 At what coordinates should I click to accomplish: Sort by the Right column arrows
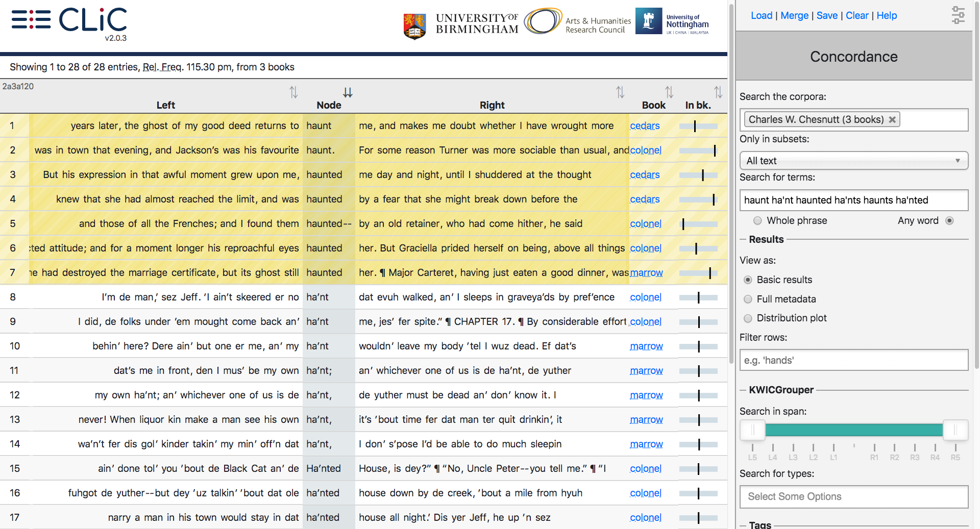[620, 92]
